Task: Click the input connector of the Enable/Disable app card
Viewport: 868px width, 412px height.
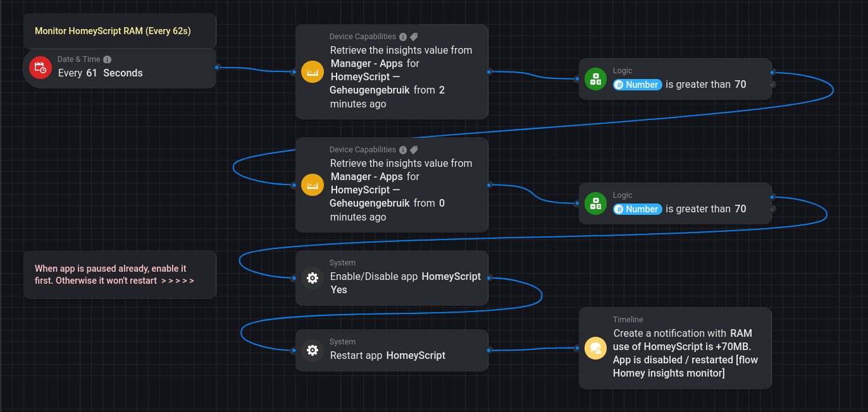Action: coord(294,277)
